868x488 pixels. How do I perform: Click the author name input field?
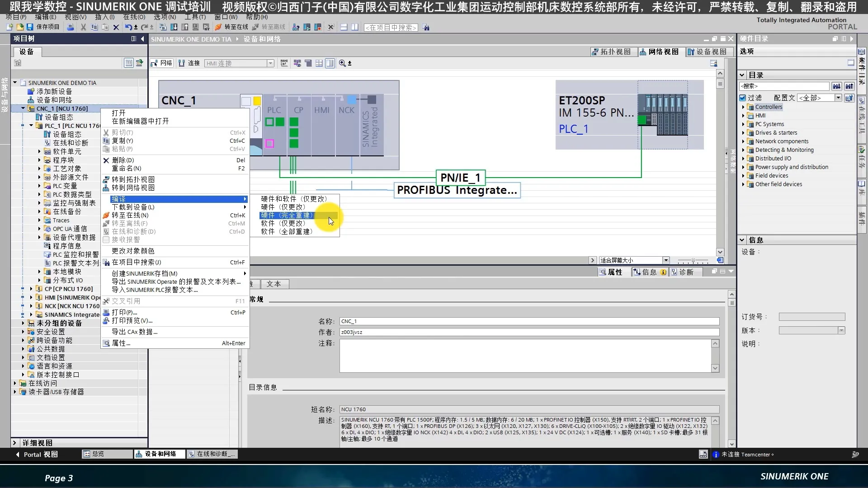tap(529, 332)
